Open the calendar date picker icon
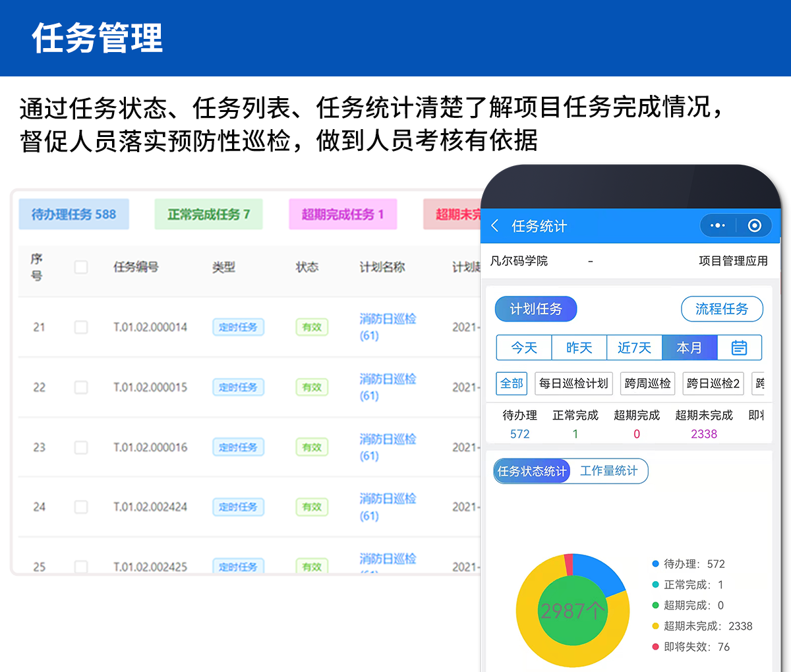Screen dimensions: 791x672 pyautogui.click(x=739, y=347)
